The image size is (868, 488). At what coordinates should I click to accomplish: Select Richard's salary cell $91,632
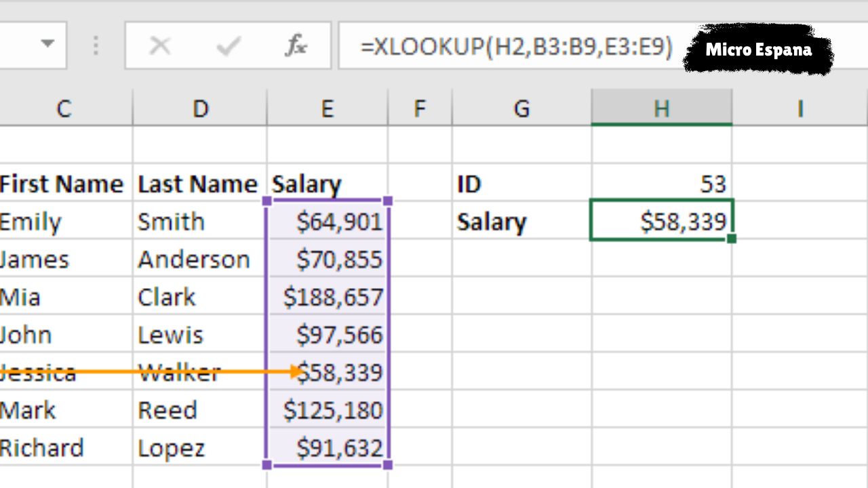point(328,447)
